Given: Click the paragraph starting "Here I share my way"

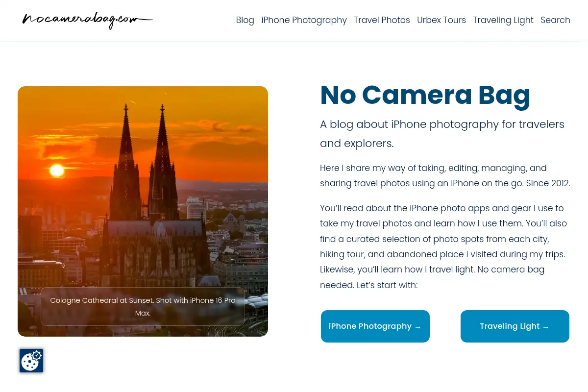Looking at the screenshot, I should click(x=445, y=176).
